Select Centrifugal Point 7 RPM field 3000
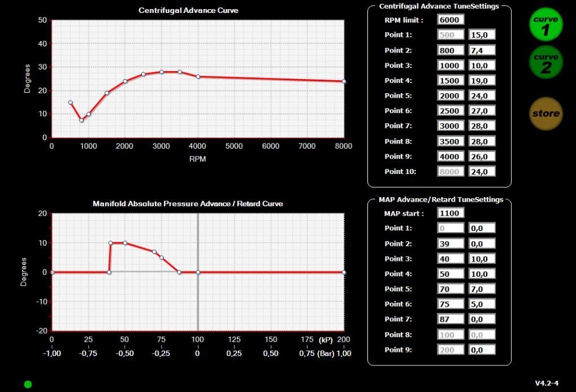Viewport: 576px width, 392px height. [451, 126]
